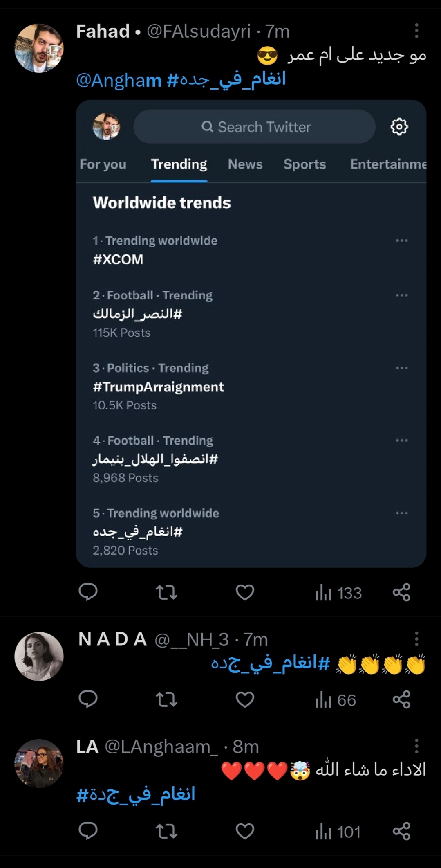Image resolution: width=441 pixels, height=868 pixels.
Task: Open more options for LA's tweet
Action: (416, 746)
